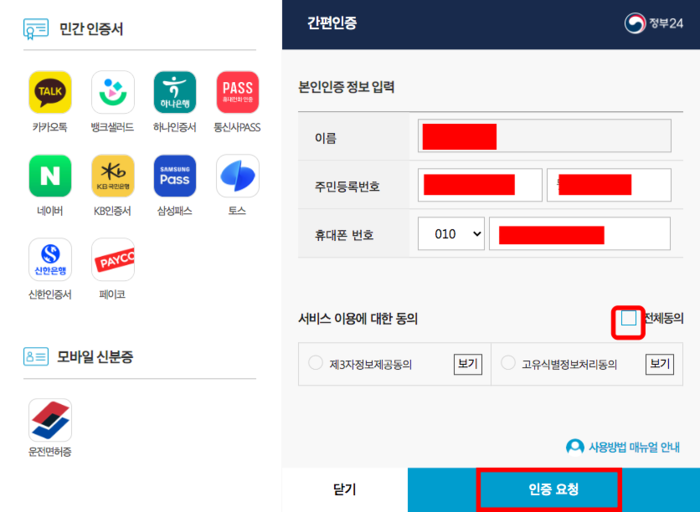The image size is (700, 512).
Task: View the 고유식별정보처리동의 terms via 보기
Action: [x=660, y=364]
